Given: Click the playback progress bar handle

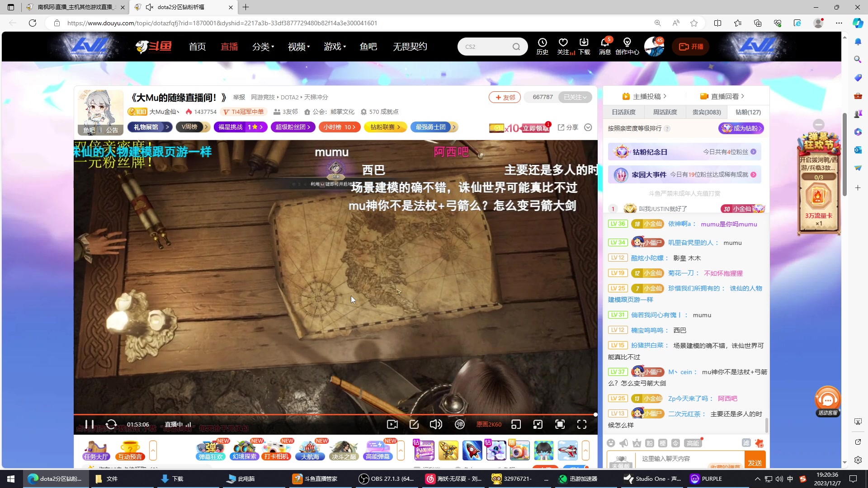Looking at the screenshot, I should [595, 414].
